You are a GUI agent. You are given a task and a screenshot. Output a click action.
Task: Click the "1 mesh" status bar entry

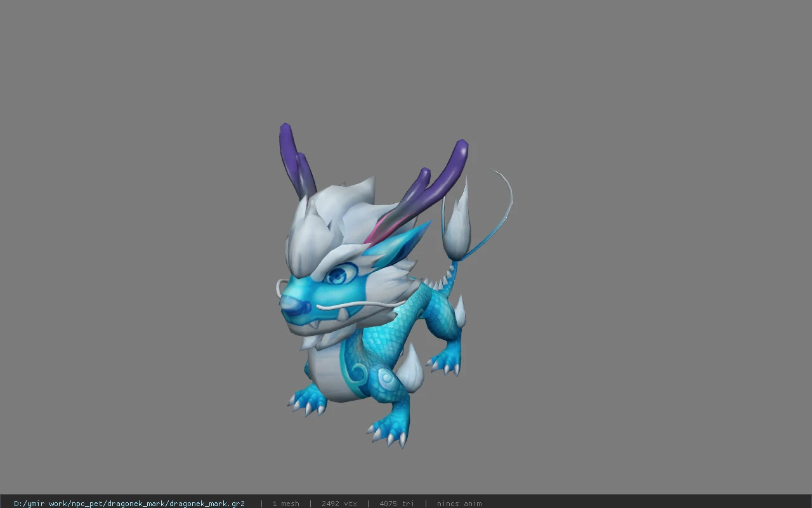(285, 504)
